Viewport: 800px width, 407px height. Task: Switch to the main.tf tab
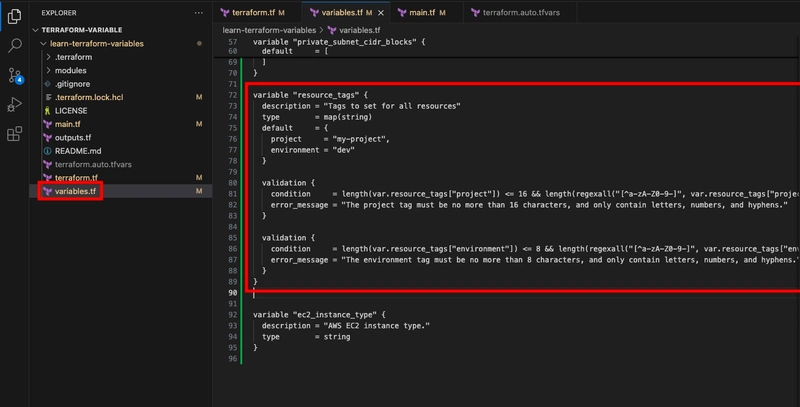pos(421,13)
